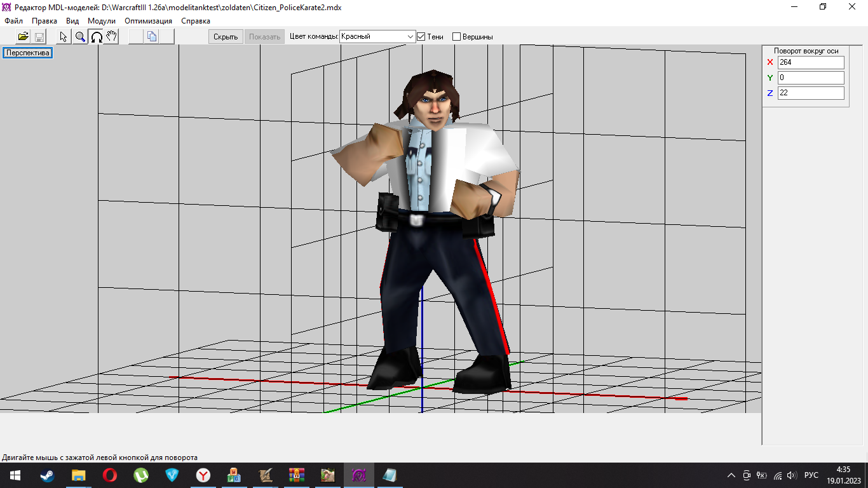
Task: Click the battery status tray icon
Action: [763, 475]
